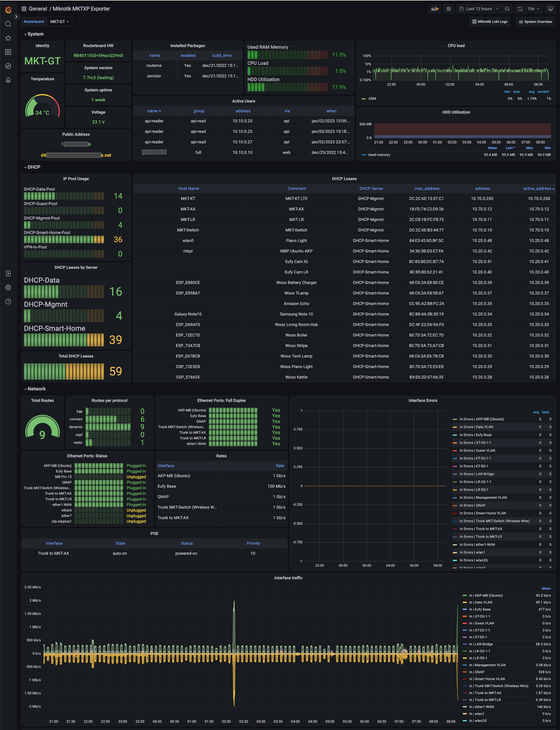Click the zoom out time range icon
Screen dimensions: 560x730
pos(507,9)
